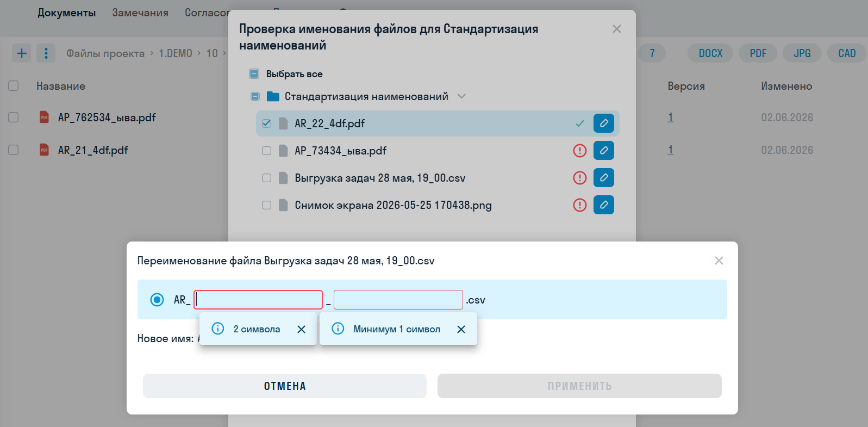Focus the second name input field before .csv
This screenshot has width=868, height=427.
coord(398,300)
